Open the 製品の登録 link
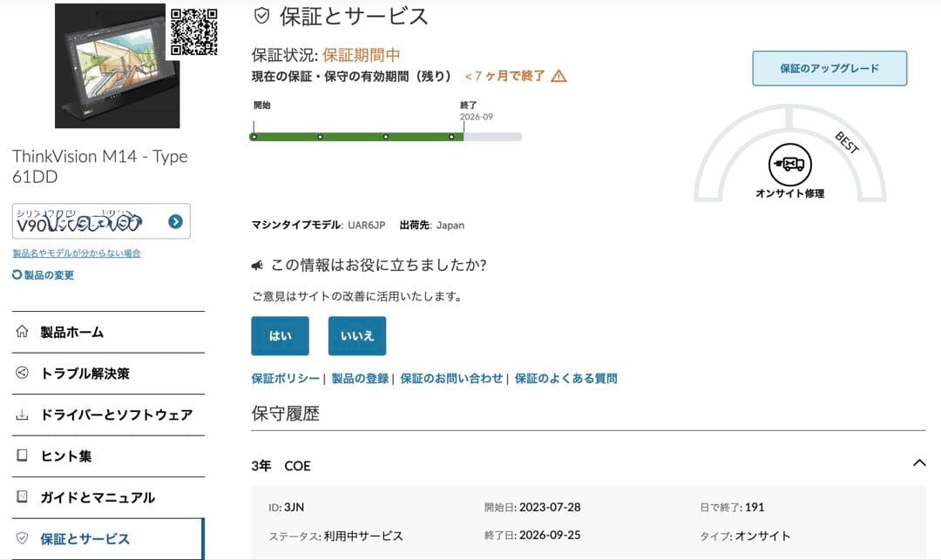Viewport: 941px width, 560px height. click(360, 378)
